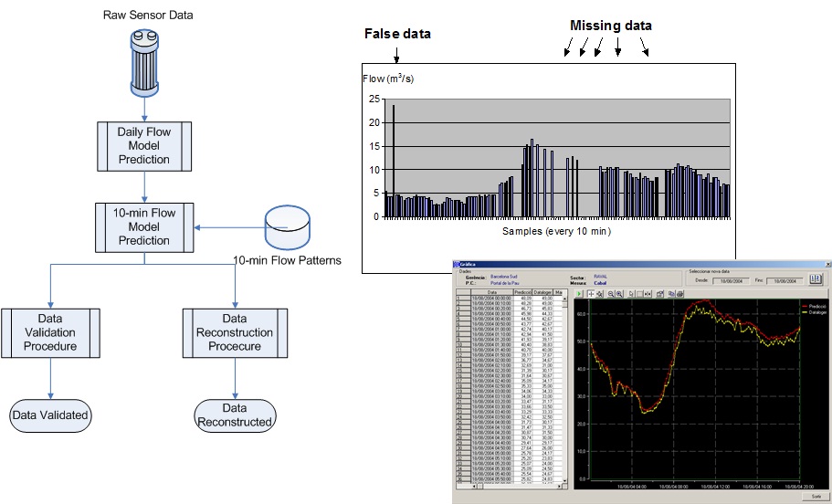Click the calendar icon beside date fields
This screenshot has width=832, height=504.
point(816,278)
